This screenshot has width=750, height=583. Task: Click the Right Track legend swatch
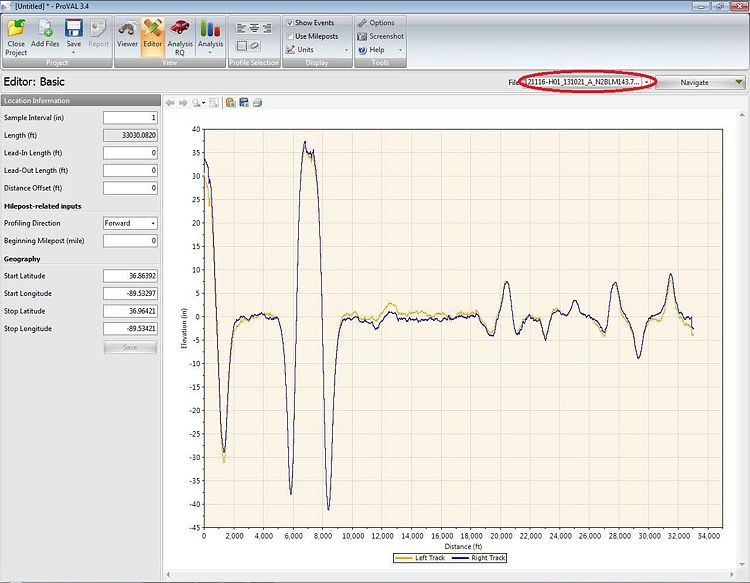pos(460,558)
